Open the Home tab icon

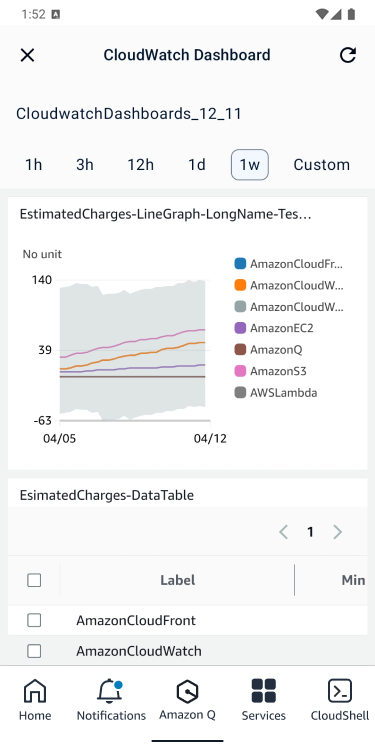pos(35,691)
